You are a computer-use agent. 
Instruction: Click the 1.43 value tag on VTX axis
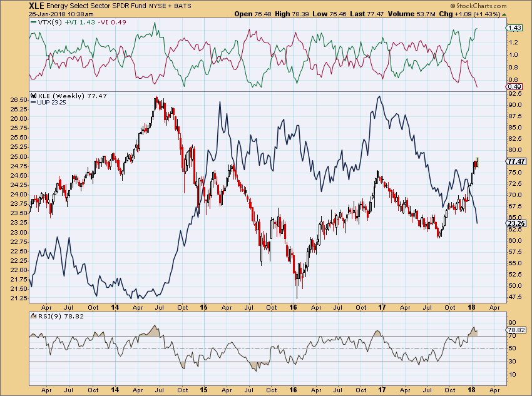click(515, 28)
